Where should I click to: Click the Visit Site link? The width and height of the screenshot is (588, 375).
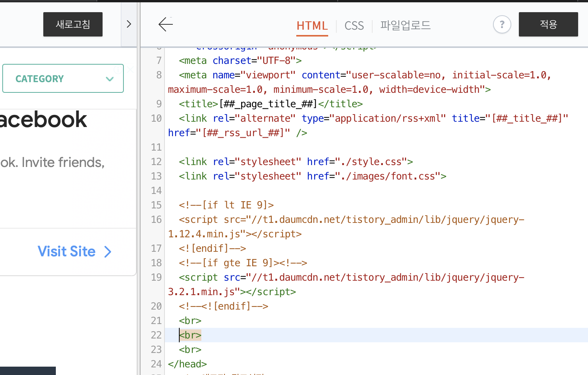pyautogui.click(x=66, y=251)
